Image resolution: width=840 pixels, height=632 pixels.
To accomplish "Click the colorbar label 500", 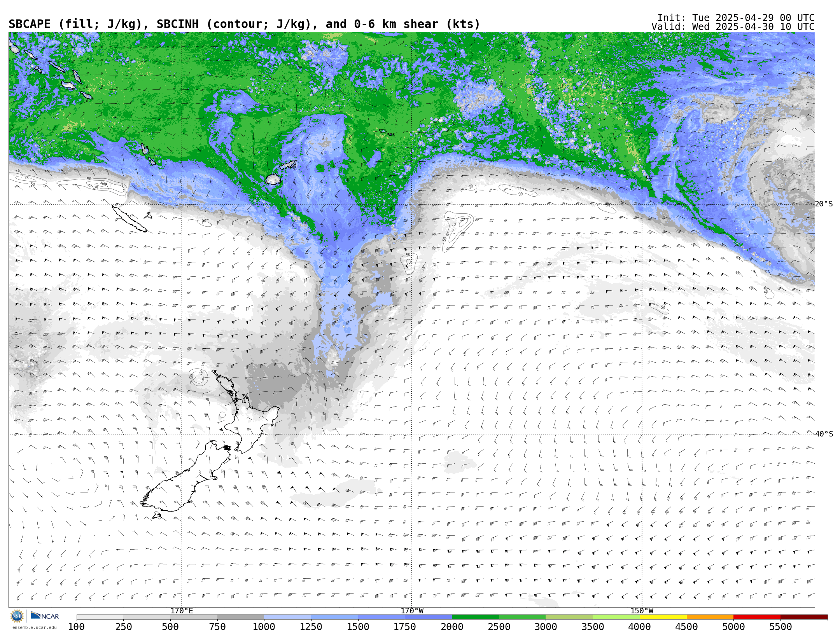I will (x=170, y=627).
